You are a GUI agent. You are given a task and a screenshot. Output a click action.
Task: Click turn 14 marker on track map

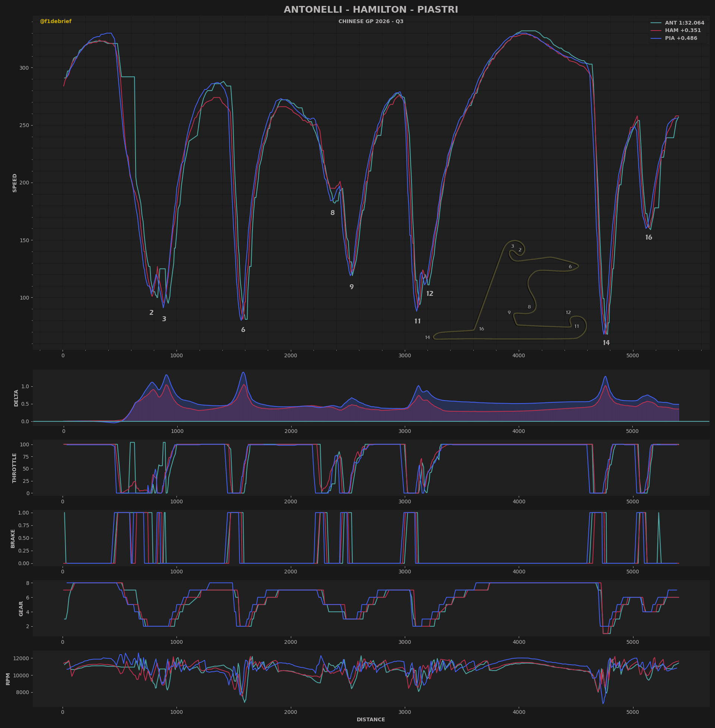pos(428,337)
